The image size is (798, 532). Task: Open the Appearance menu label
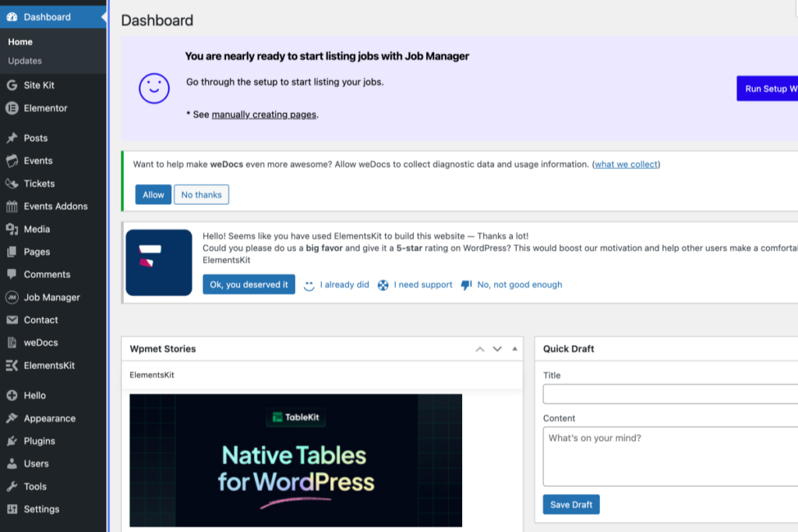point(49,418)
